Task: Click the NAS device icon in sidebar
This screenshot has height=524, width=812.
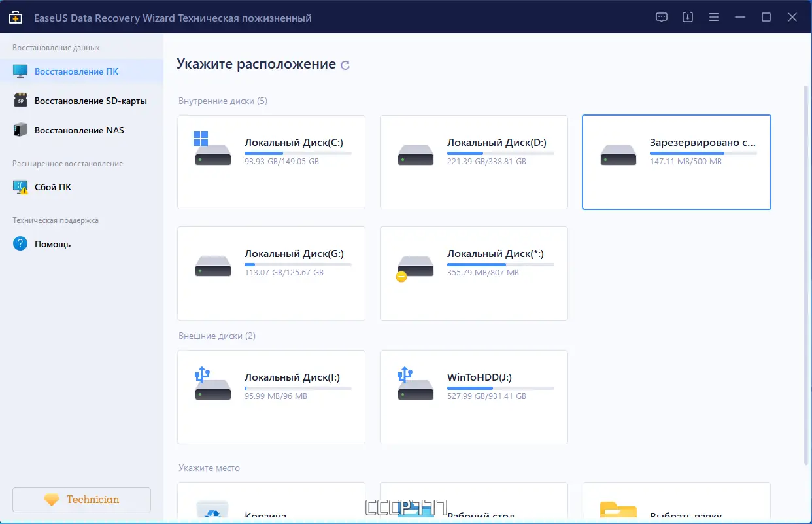Action: [x=21, y=130]
